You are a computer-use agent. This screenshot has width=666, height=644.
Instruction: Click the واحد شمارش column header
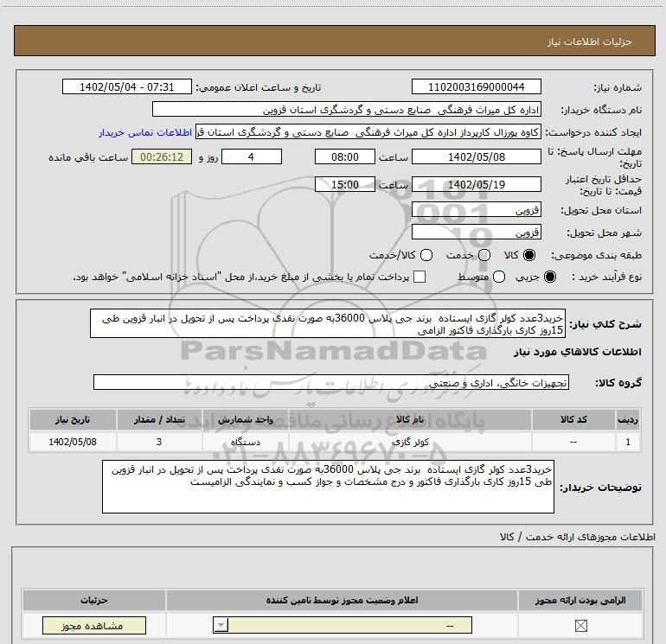point(245,419)
